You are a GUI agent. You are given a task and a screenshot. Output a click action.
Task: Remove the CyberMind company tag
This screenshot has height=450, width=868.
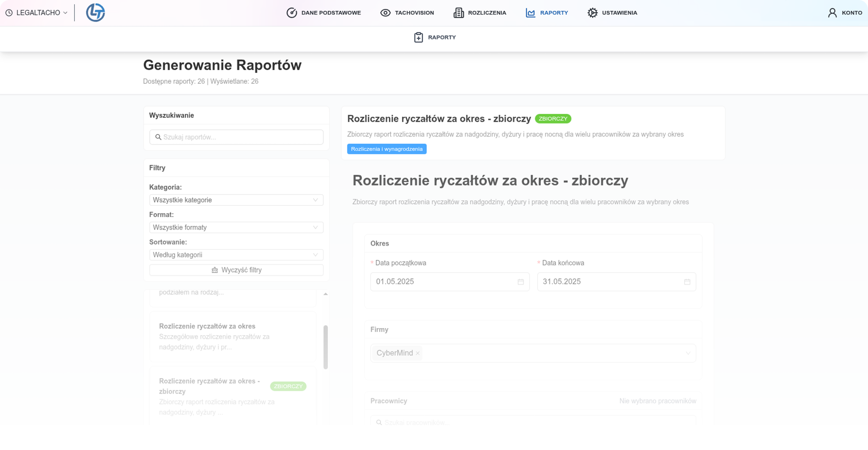[418, 354]
